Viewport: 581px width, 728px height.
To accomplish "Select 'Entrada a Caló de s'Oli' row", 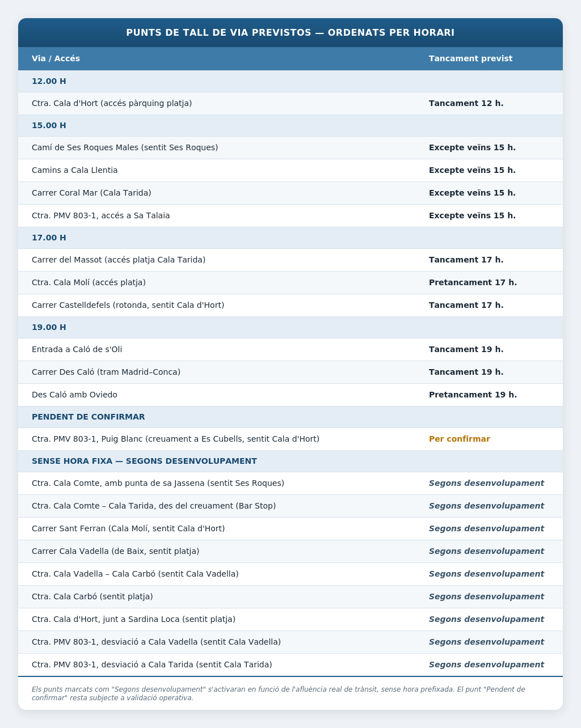I will (x=290, y=349).
